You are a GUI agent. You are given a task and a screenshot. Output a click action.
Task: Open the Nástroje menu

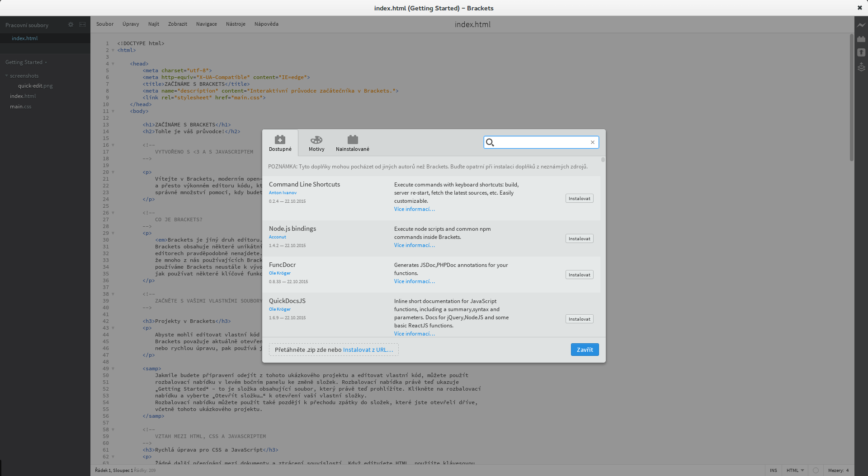[236, 24]
